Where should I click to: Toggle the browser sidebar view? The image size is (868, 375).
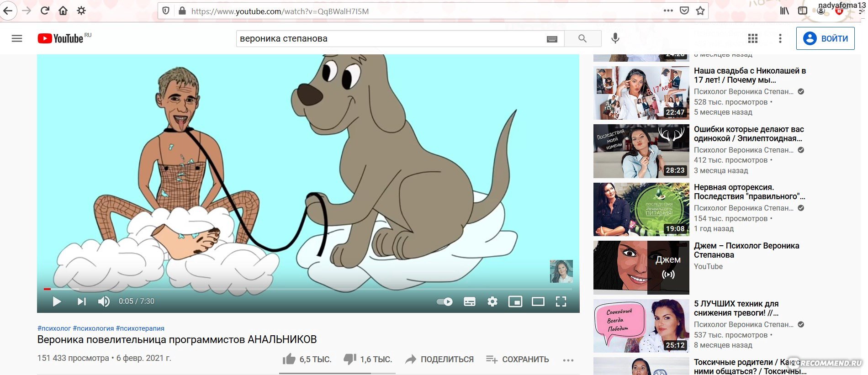[x=803, y=11]
